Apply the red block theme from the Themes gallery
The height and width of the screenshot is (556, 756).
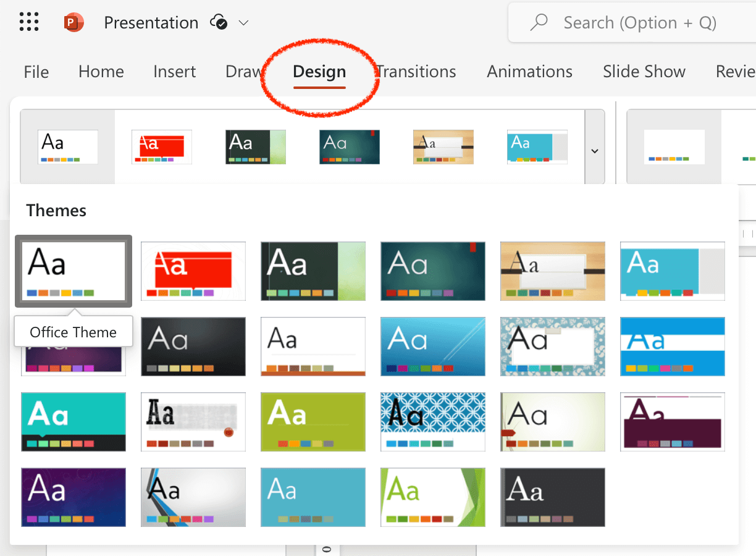pos(193,271)
